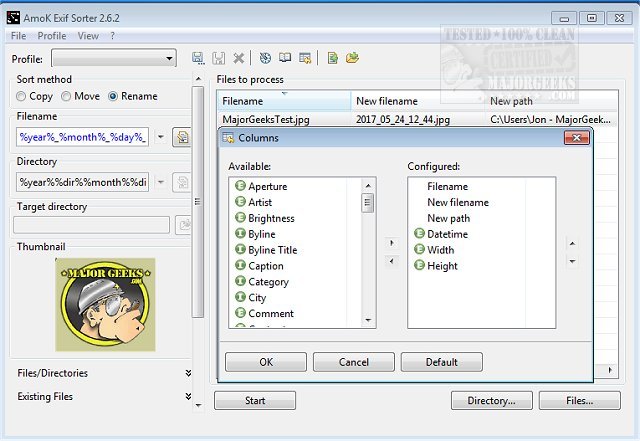Click the open book toolbar icon
The width and height of the screenshot is (640, 441).
(x=285, y=58)
